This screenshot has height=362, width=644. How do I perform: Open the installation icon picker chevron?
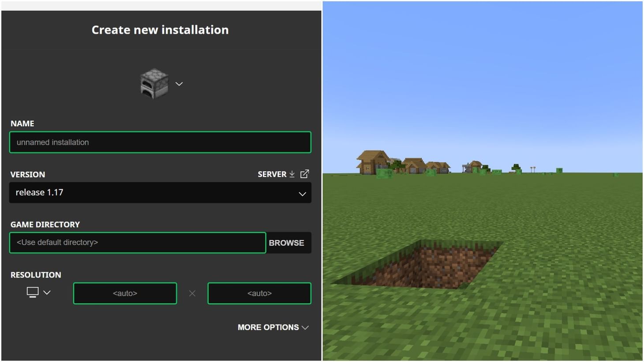(x=179, y=83)
